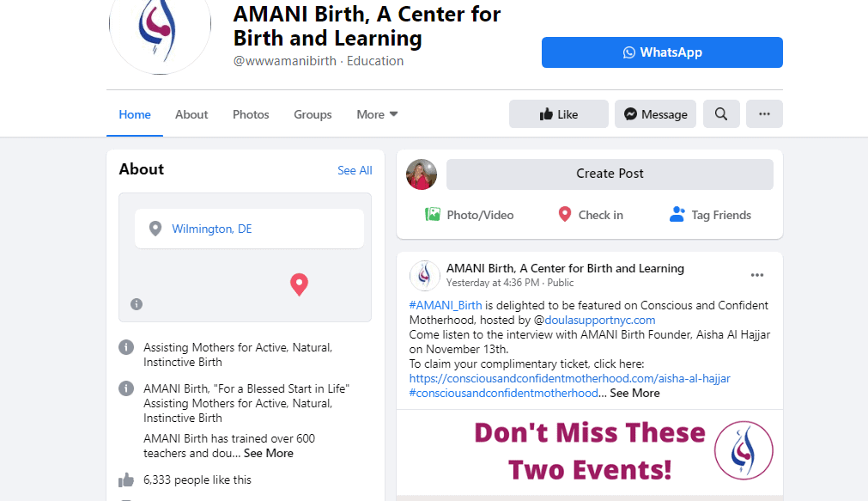Image resolution: width=868 pixels, height=501 pixels.
Task: Click the Create Post field
Action: point(610,174)
